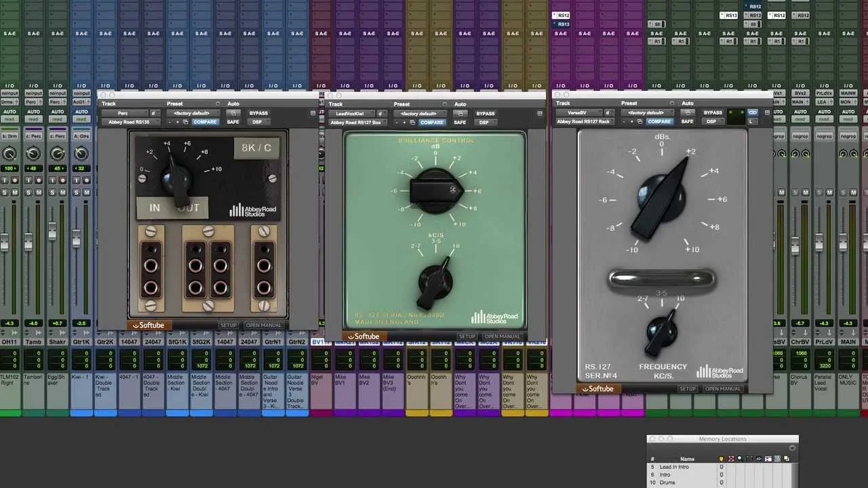Click the Softube logo on the RS135 plugin
The width and height of the screenshot is (868, 488).
(148, 325)
